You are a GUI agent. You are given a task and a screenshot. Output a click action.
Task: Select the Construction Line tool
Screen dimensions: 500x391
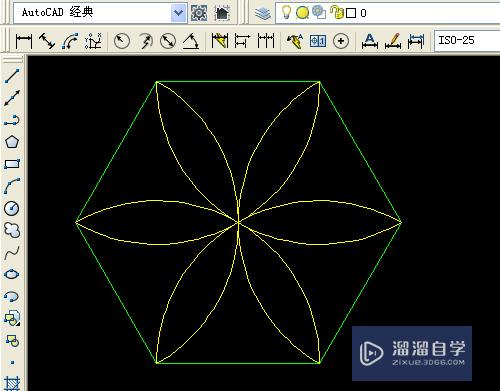click(x=12, y=98)
